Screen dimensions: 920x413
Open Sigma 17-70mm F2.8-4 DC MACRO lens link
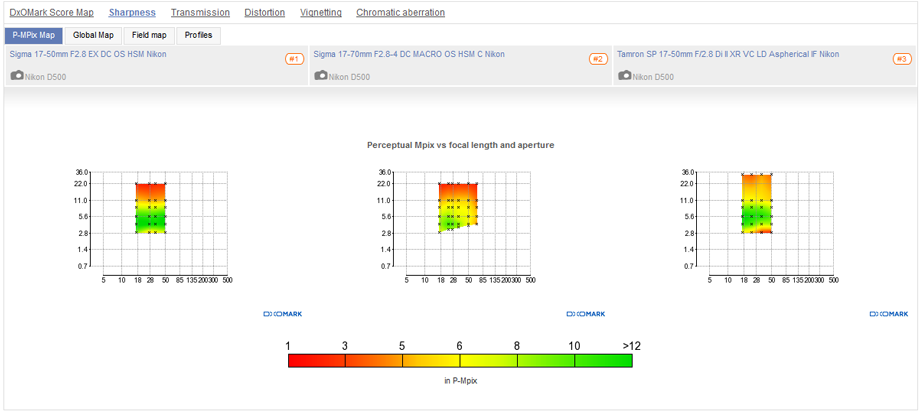pyautogui.click(x=409, y=55)
